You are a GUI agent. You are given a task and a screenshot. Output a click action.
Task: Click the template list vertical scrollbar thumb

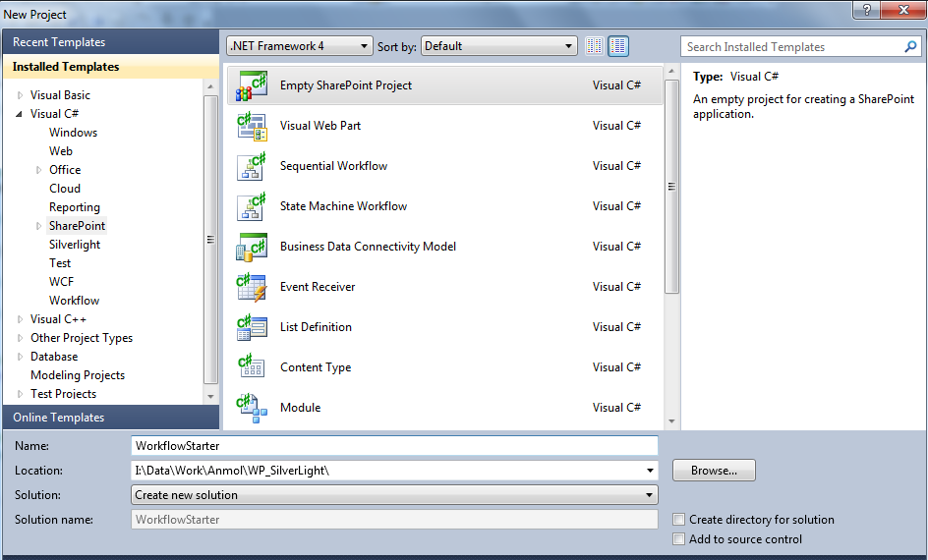(x=671, y=187)
